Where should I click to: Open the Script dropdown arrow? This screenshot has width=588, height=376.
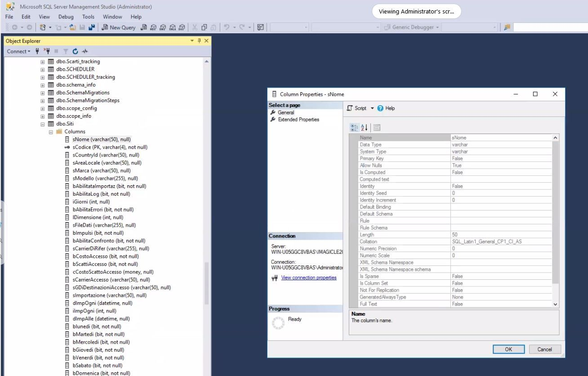pyautogui.click(x=372, y=108)
